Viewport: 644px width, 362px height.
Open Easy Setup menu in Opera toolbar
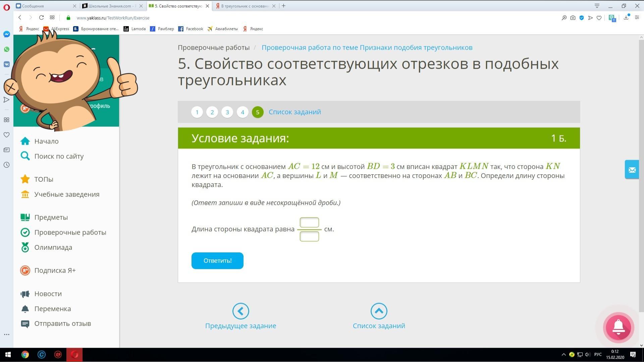[x=637, y=18]
